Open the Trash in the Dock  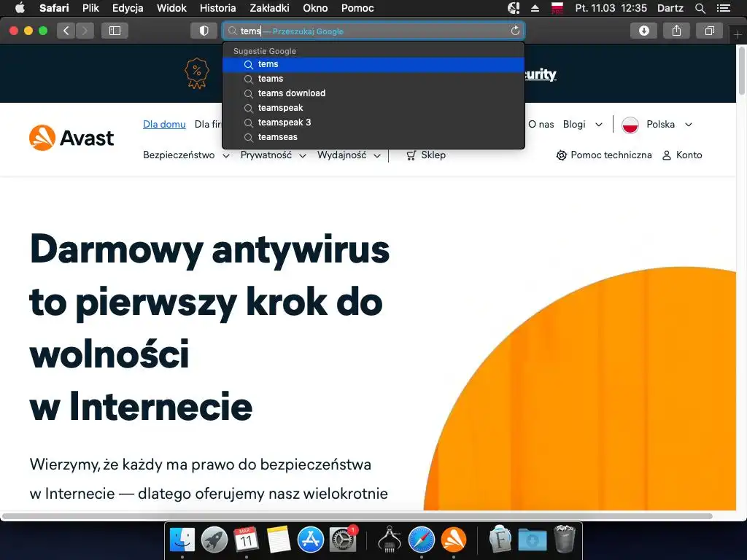pos(565,539)
